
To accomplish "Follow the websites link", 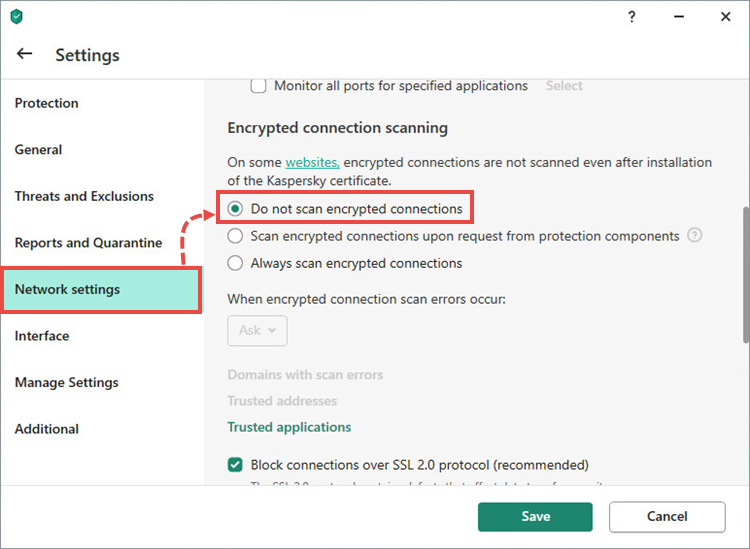I will coord(312,163).
